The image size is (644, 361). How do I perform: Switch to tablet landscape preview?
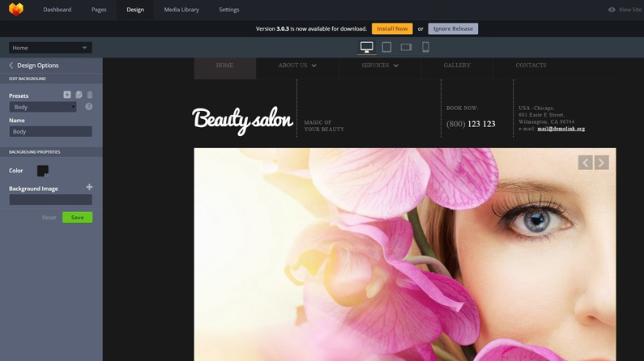tap(406, 47)
